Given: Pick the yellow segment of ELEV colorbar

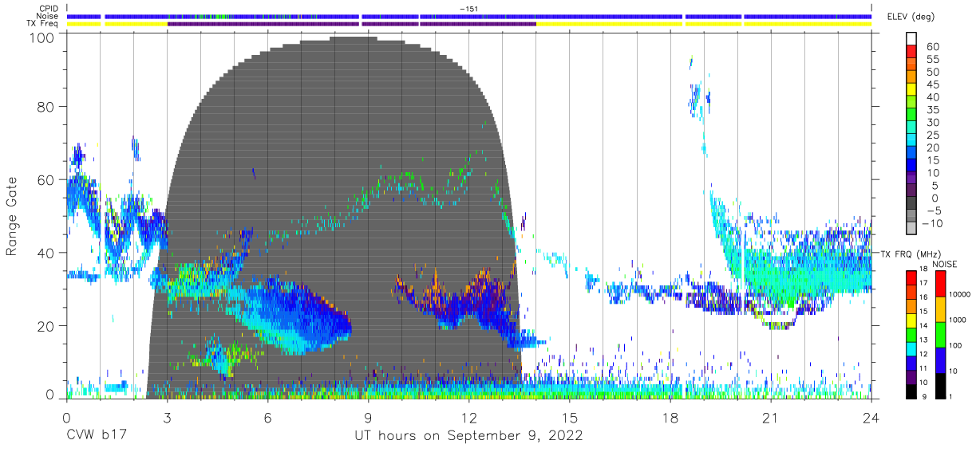Looking at the screenshot, I should click(x=911, y=89).
